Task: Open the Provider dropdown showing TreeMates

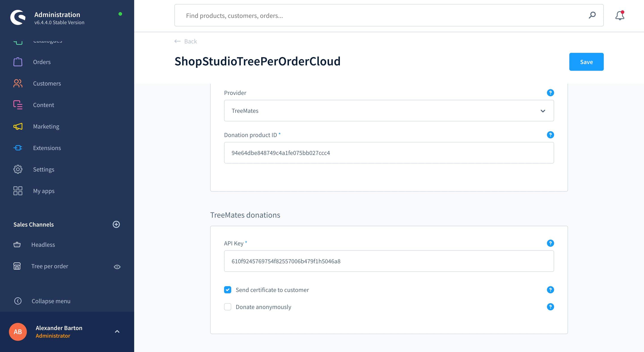Action: (389, 111)
